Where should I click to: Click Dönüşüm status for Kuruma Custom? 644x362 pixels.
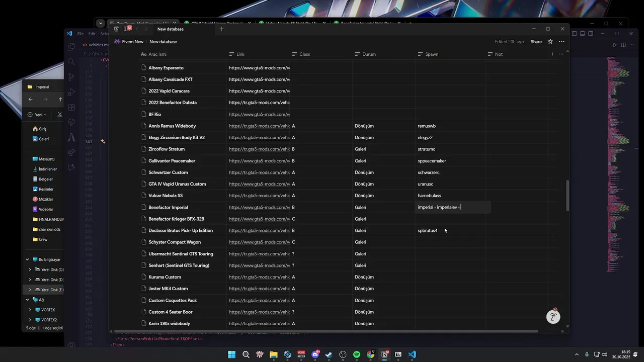point(364,277)
